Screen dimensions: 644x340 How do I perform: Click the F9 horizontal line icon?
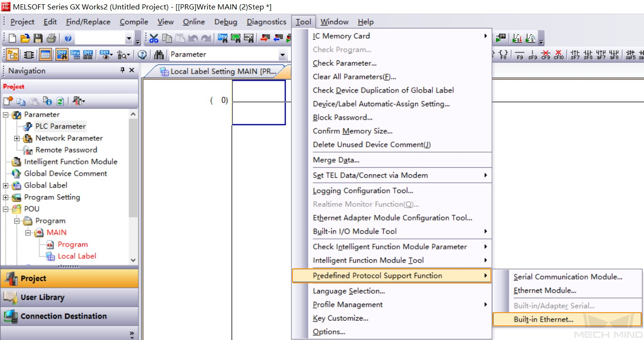[520, 55]
